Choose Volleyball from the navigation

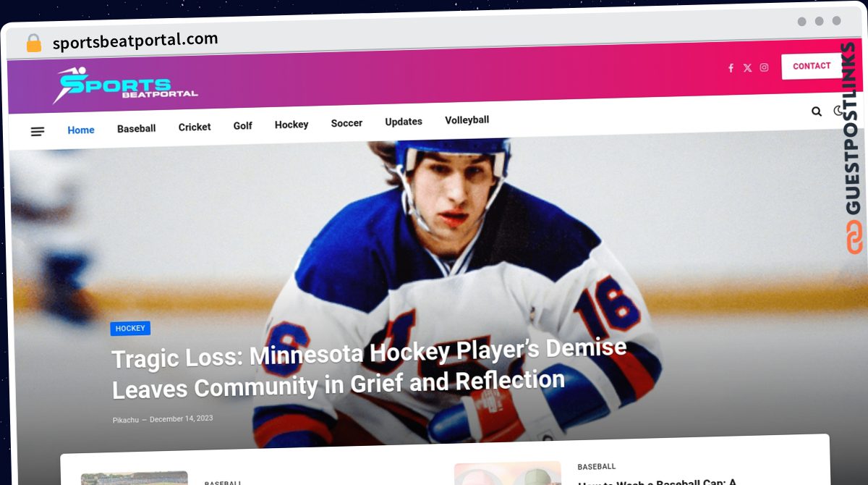coord(467,120)
